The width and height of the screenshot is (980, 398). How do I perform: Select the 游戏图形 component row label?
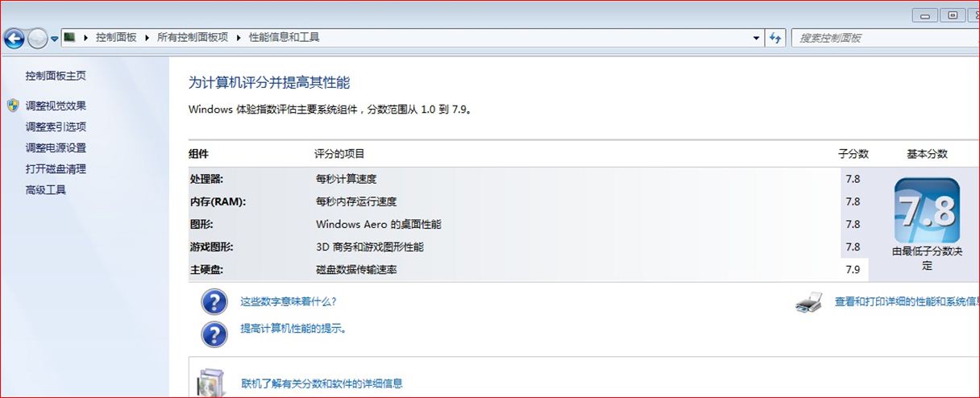[x=211, y=247]
